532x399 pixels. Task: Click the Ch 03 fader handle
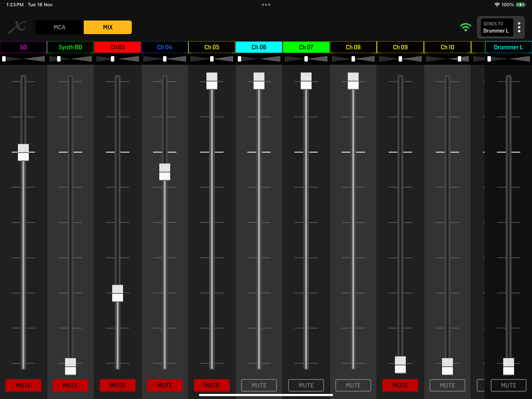[x=118, y=293]
